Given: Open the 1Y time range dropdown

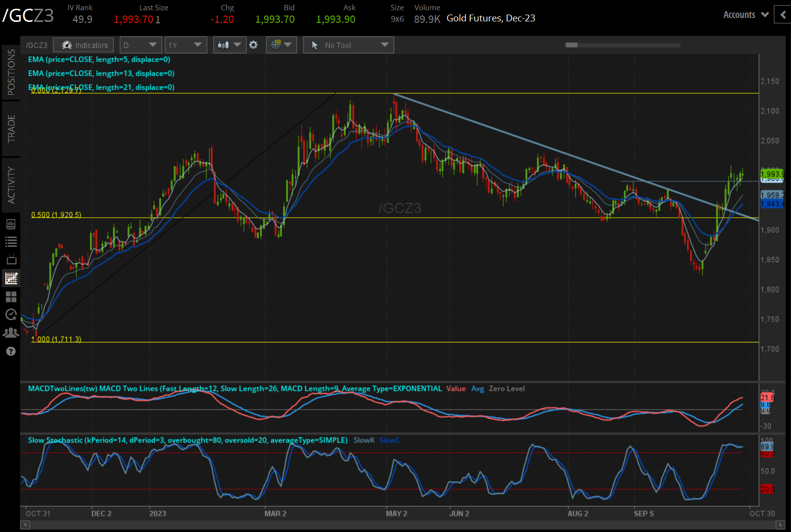Looking at the screenshot, I should [x=185, y=45].
